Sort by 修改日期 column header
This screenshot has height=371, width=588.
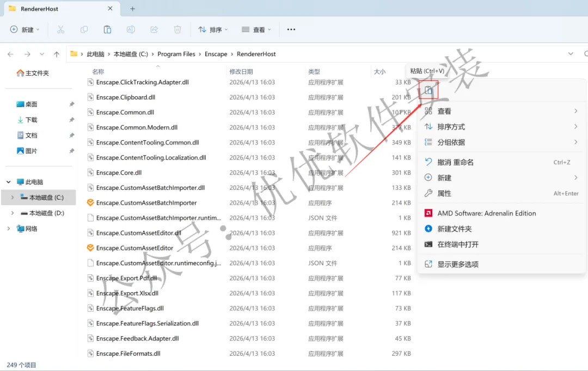pos(241,72)
